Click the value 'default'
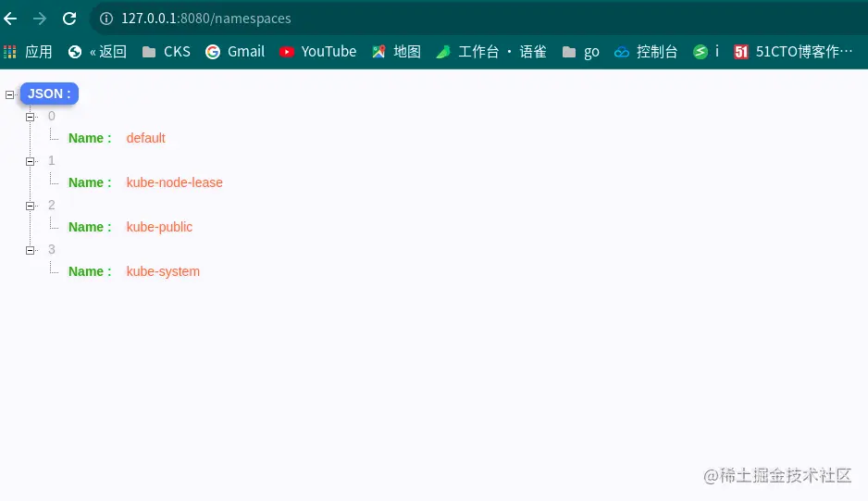The image size is (868, 501). click(145, 138)
